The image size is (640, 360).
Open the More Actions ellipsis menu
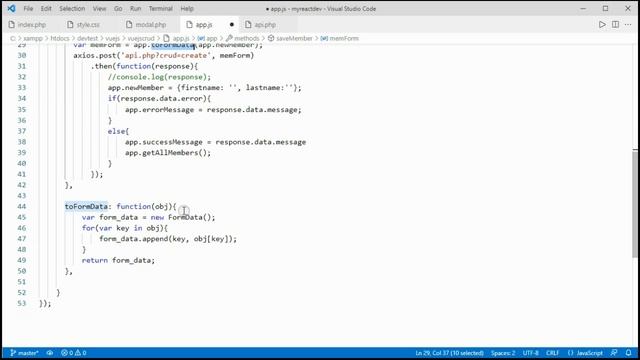[x=628, y=24]
